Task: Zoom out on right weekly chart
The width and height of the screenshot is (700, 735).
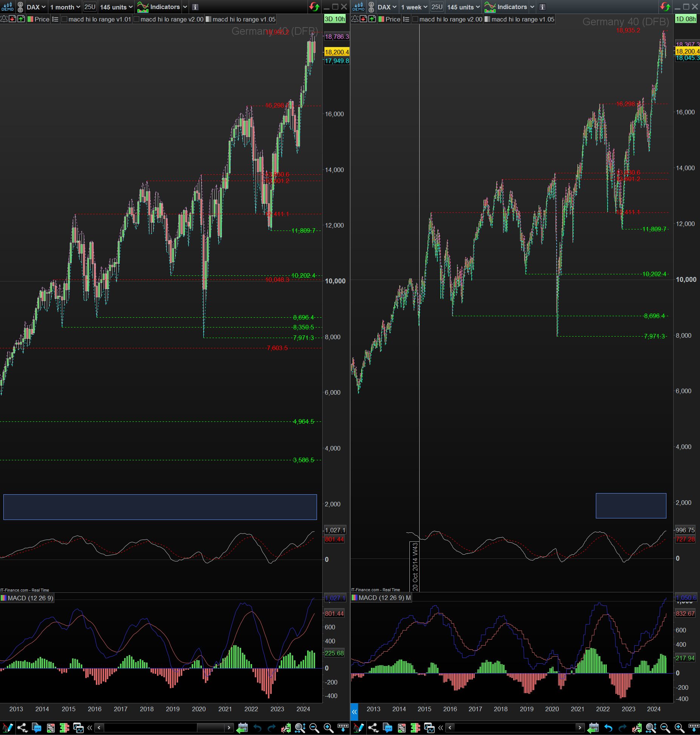Action: [665, 727]
